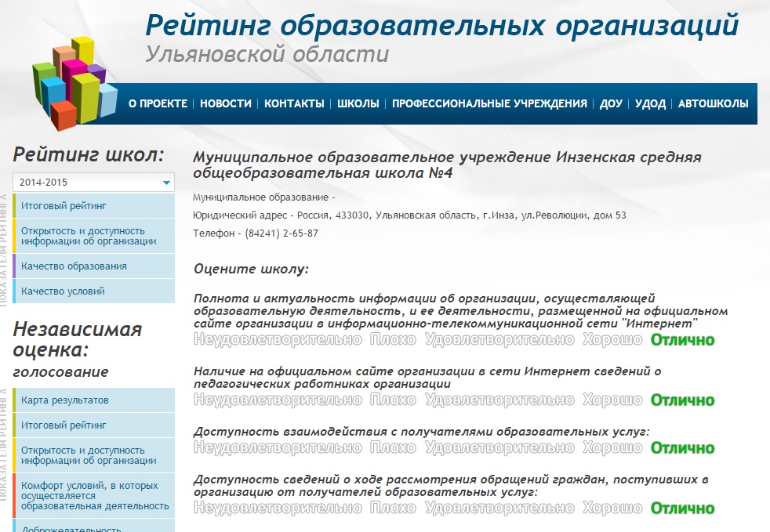
Task: Go to НОВОСТИ in the navigation bar
Action: [x=225, y=103]
